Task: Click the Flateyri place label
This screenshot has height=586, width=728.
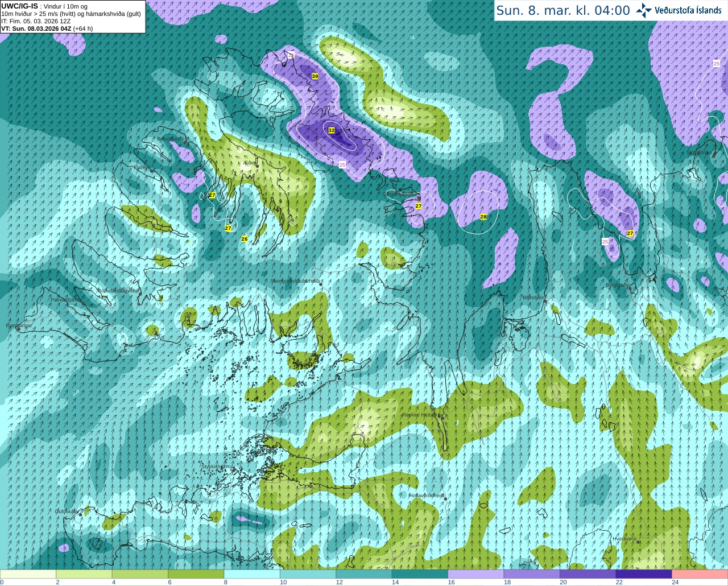Action: tap(142, 167)
